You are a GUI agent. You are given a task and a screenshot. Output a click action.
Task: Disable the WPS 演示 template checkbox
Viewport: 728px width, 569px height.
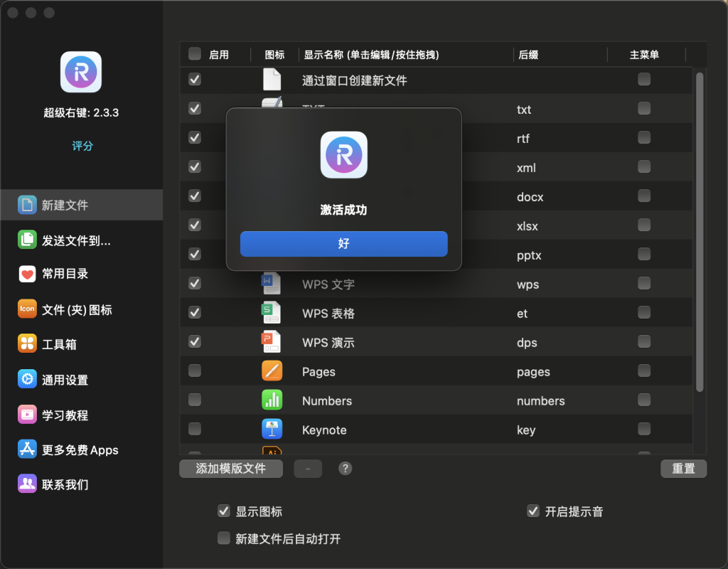tap(194, 341)
